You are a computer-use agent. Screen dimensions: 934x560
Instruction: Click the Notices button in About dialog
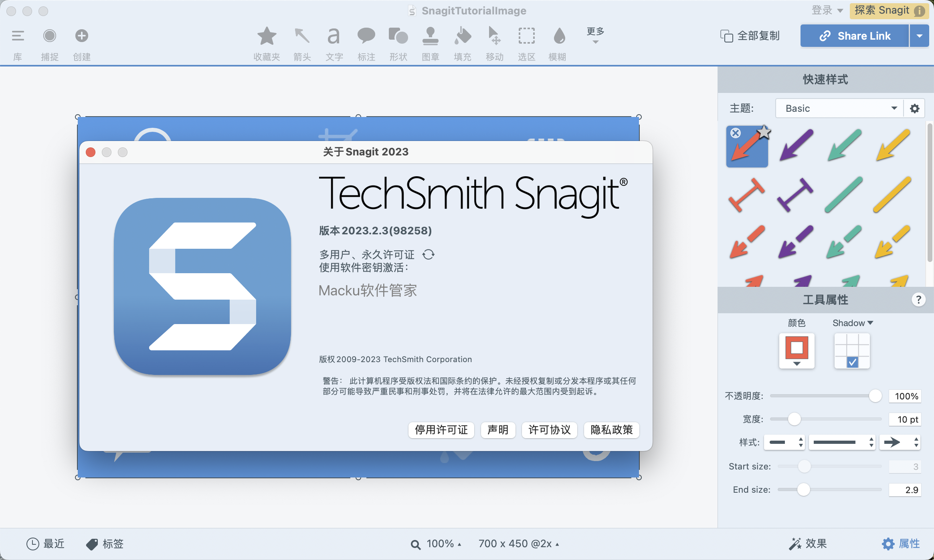(x=498, y=430)
